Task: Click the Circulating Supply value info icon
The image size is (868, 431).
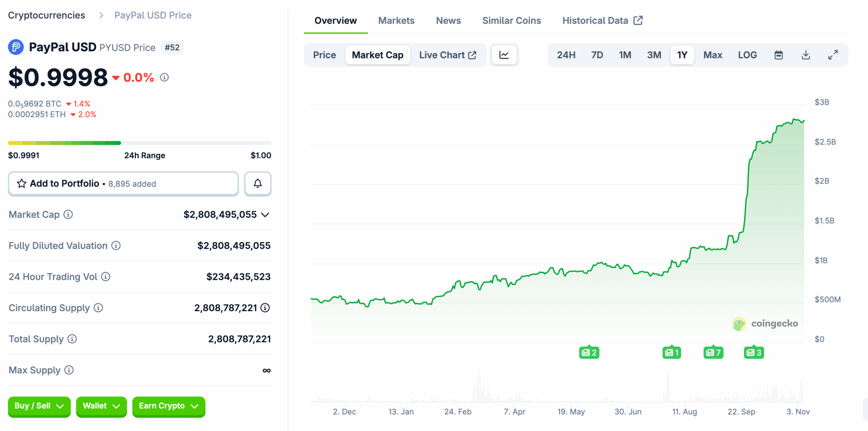Action: pos(265,308)
